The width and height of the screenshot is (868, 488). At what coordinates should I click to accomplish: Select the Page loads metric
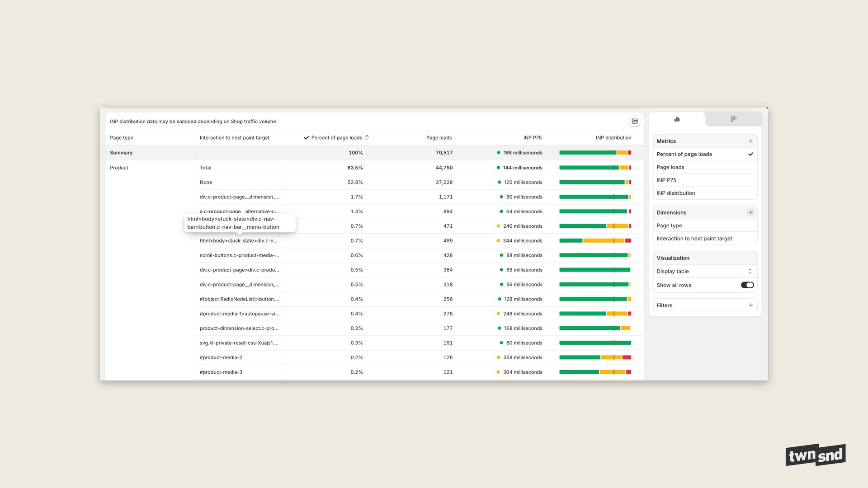click(670, 167)
